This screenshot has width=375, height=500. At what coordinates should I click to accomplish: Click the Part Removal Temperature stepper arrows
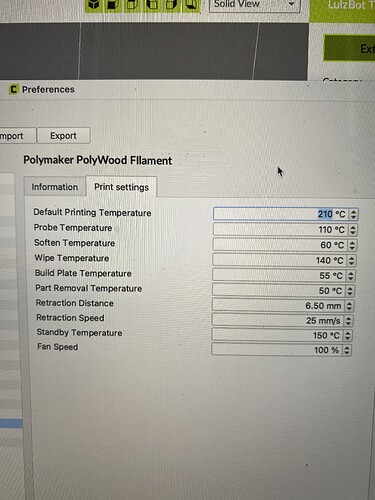coord(350,291)
